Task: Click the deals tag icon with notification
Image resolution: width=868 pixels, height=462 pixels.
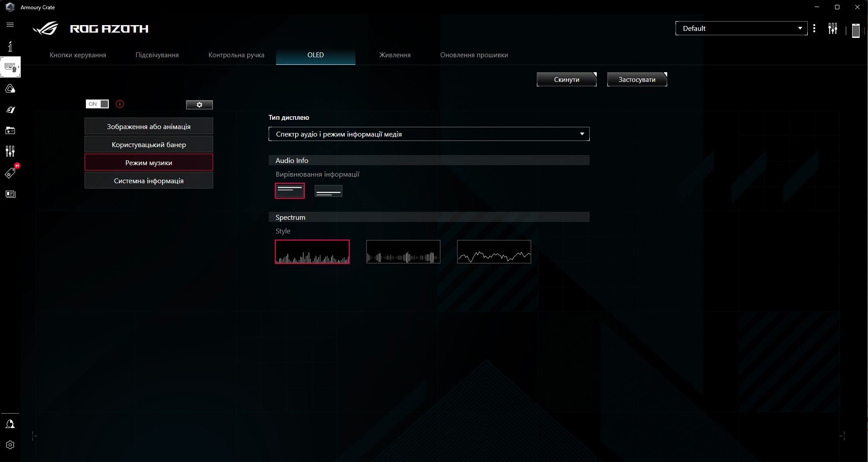Action: [10, 173]
